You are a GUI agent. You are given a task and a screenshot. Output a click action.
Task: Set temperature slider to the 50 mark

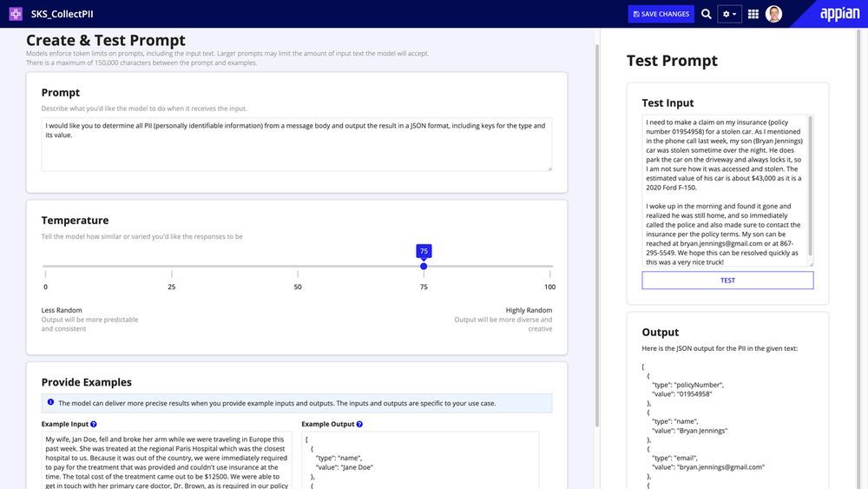click(x=298, y=266)
